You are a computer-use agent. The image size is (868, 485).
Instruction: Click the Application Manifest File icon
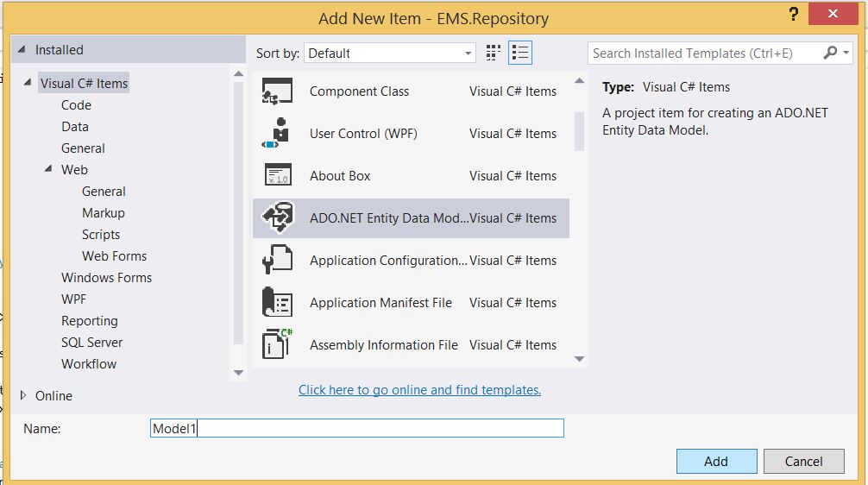(x=277, y=302)
